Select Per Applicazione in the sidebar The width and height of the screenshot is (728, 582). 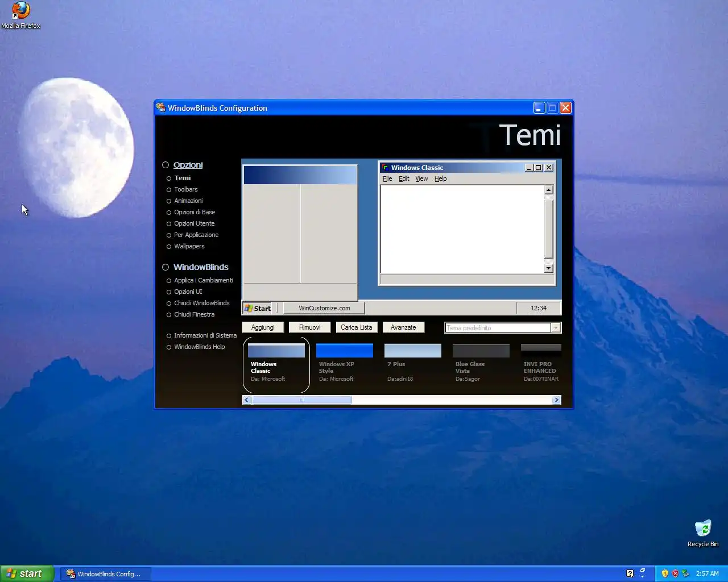196,235
